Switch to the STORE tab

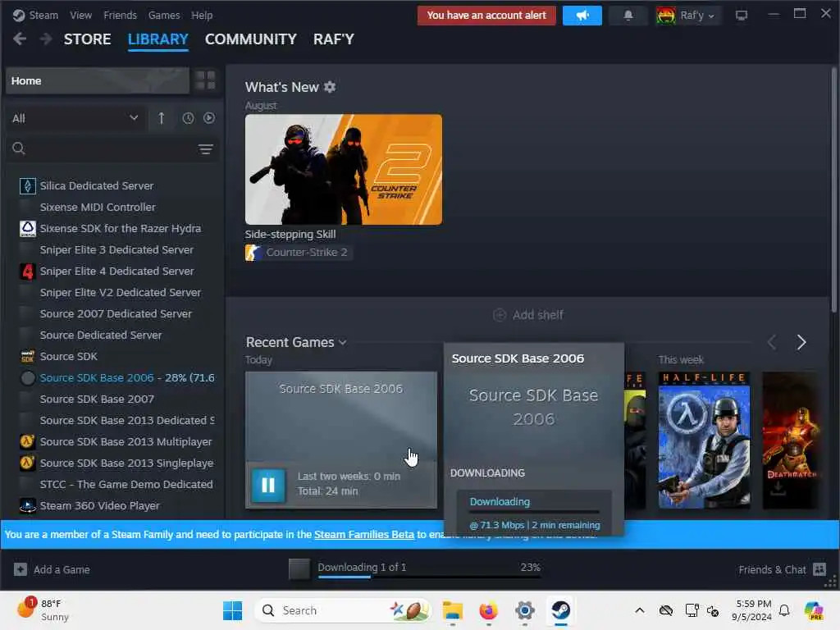pos(87,39)
